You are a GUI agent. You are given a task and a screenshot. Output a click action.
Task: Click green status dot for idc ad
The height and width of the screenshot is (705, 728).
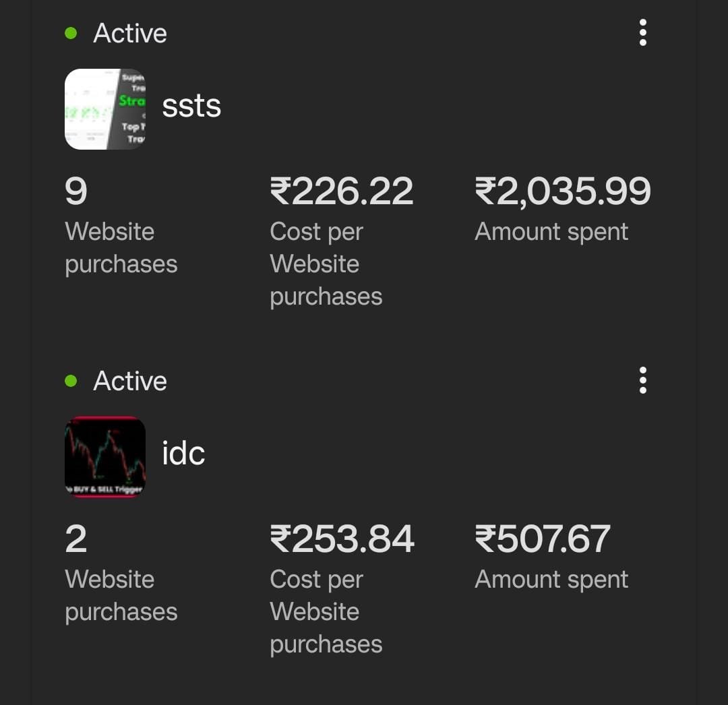(71, 381)
